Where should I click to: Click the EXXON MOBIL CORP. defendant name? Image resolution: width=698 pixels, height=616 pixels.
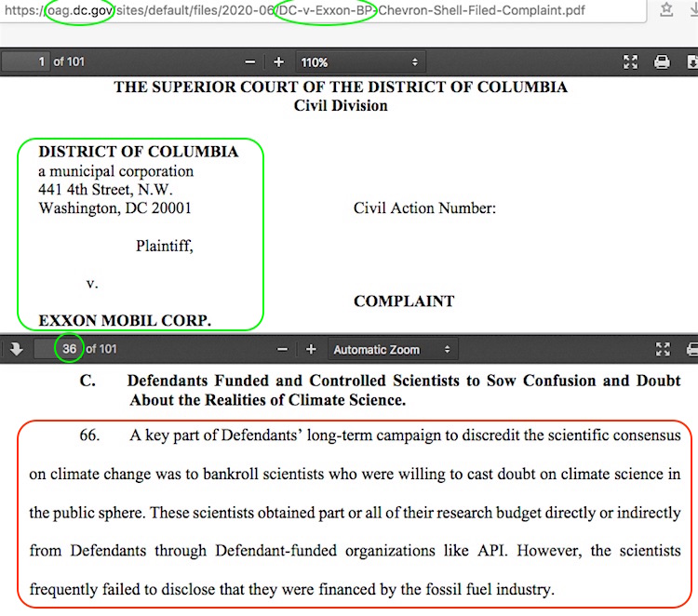click(x=125, y=320)
